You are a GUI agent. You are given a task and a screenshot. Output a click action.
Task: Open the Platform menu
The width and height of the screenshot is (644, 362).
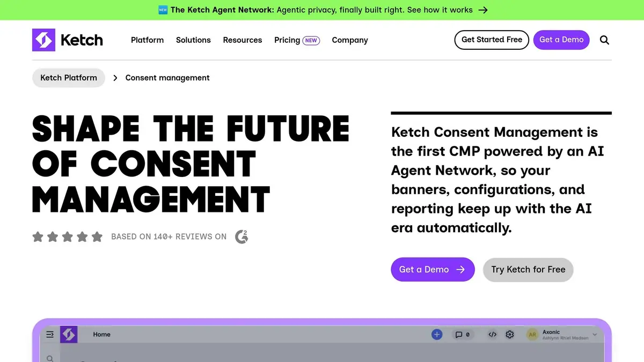pos(147,40)
